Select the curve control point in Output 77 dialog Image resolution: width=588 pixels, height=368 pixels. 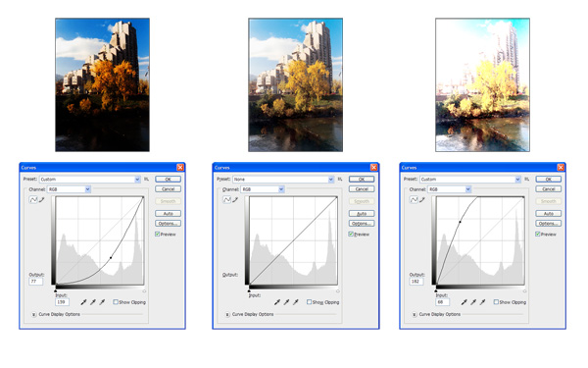[111, 257]
